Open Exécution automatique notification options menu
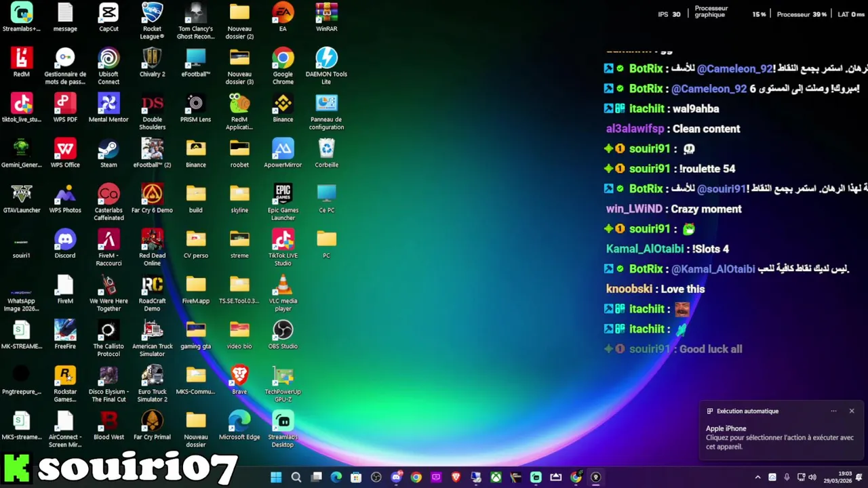Viewport: 868px width, 488px height. 833,411
